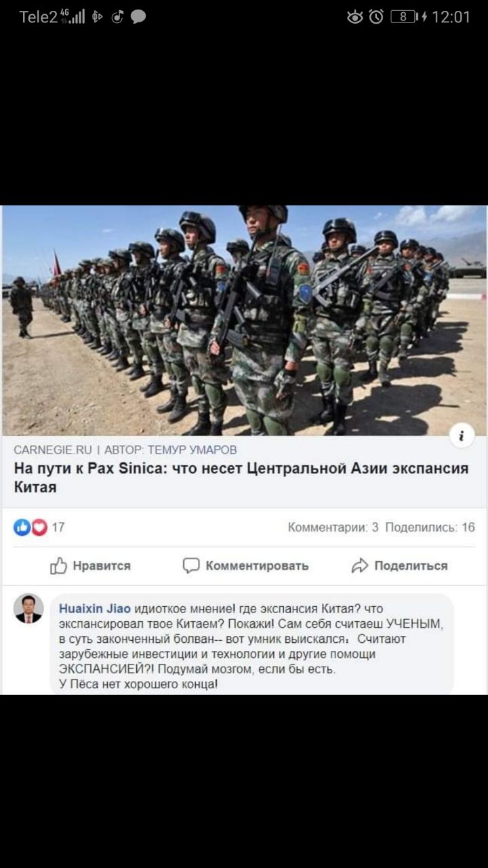Screen dimensions: 488x868
Task: Click the thumbs-up like reaction icon
Action: (x=22, y=527)
